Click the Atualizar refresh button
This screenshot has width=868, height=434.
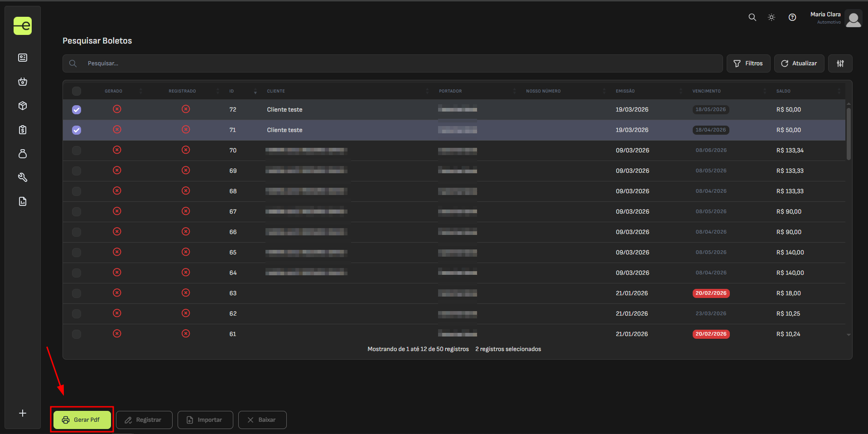click(799, 63)
